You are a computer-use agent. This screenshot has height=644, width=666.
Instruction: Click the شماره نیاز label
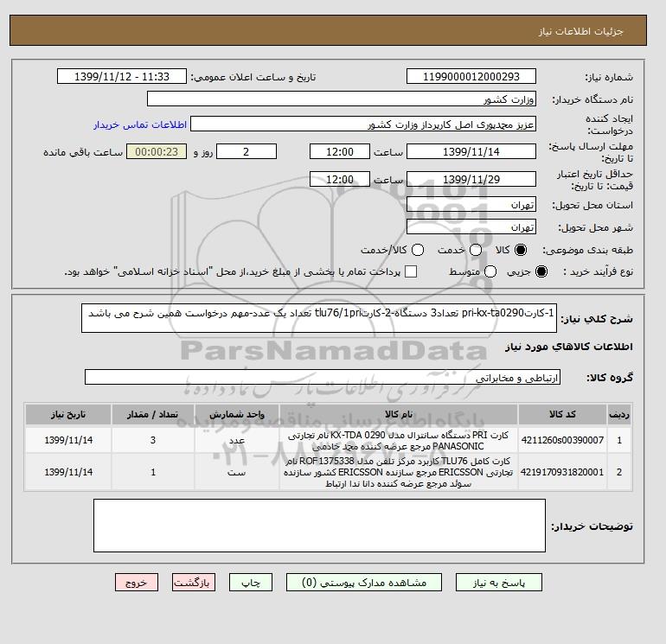[x=609, y=77]
